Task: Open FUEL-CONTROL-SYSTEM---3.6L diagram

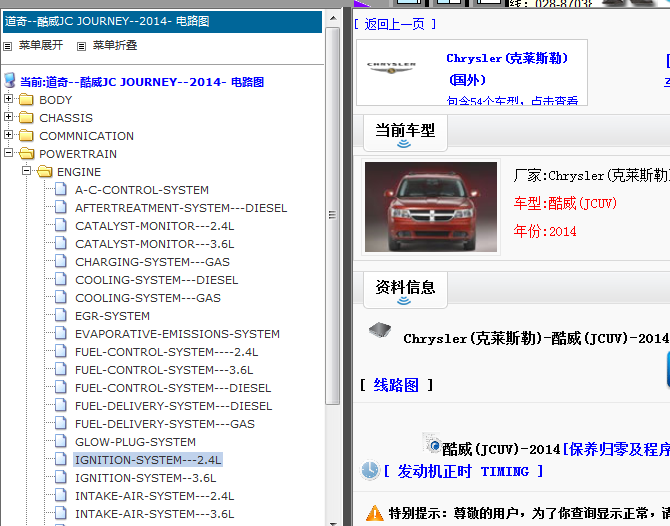Action: click(164, 370)
